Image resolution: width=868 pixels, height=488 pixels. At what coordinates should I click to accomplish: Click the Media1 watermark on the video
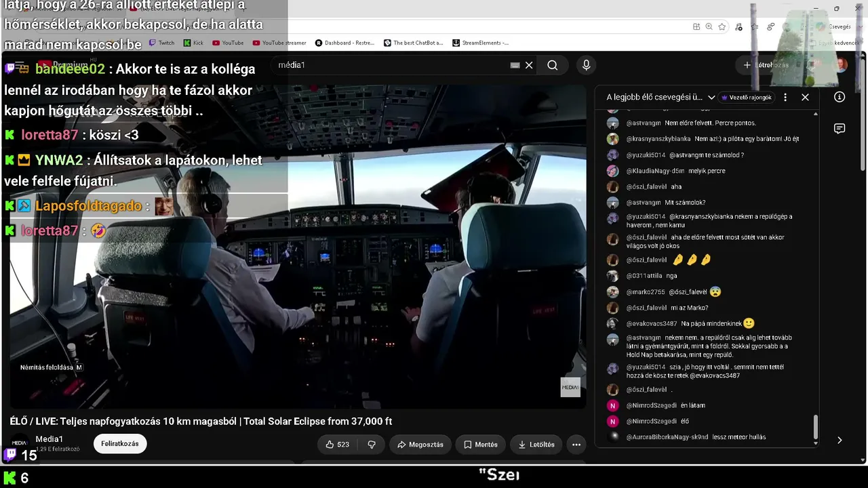(x=570, y=387)
